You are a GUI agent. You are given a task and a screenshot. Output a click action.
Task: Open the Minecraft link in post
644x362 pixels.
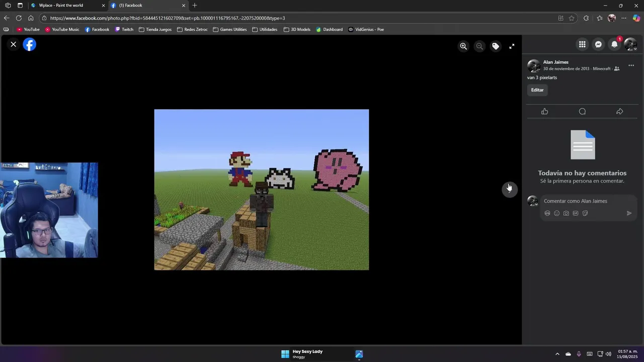tap(602, 69)
